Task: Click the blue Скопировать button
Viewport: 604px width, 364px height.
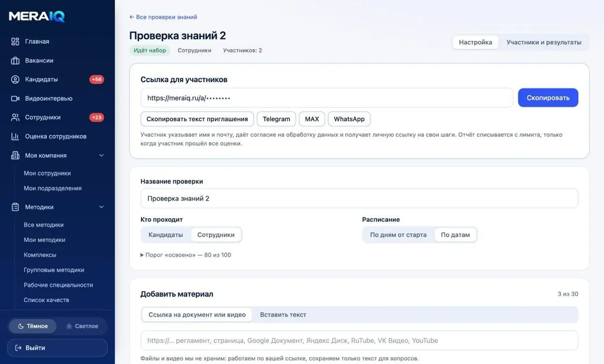Action: [x=548, y=98]
